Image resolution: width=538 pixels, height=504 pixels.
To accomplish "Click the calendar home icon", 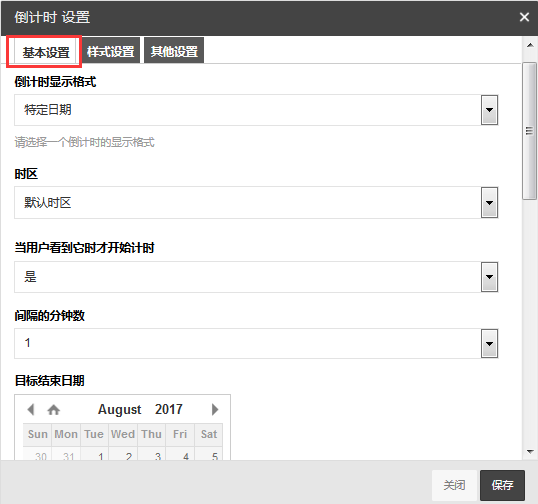I will pos(54,409).
